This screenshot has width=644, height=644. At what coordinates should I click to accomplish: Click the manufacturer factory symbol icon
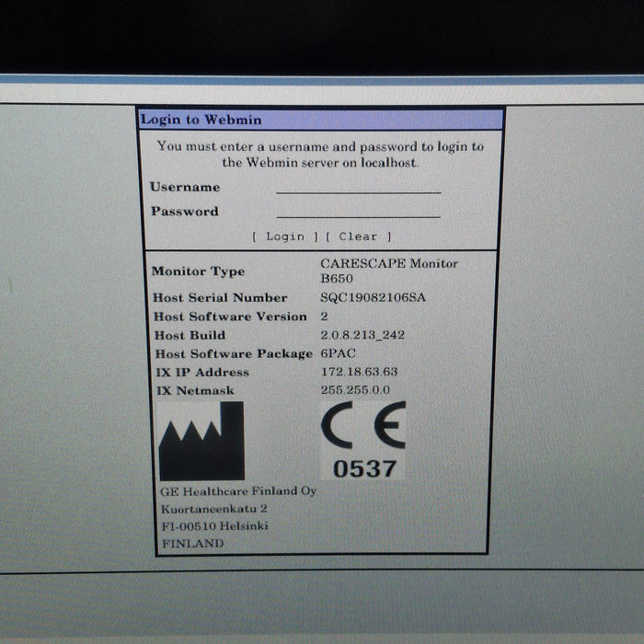coord(201,441)
